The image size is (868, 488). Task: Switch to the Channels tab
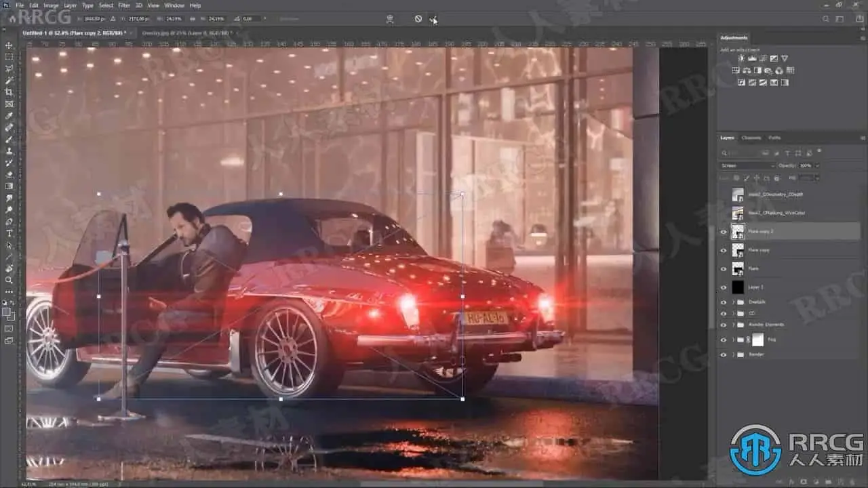tap(751, 138)
